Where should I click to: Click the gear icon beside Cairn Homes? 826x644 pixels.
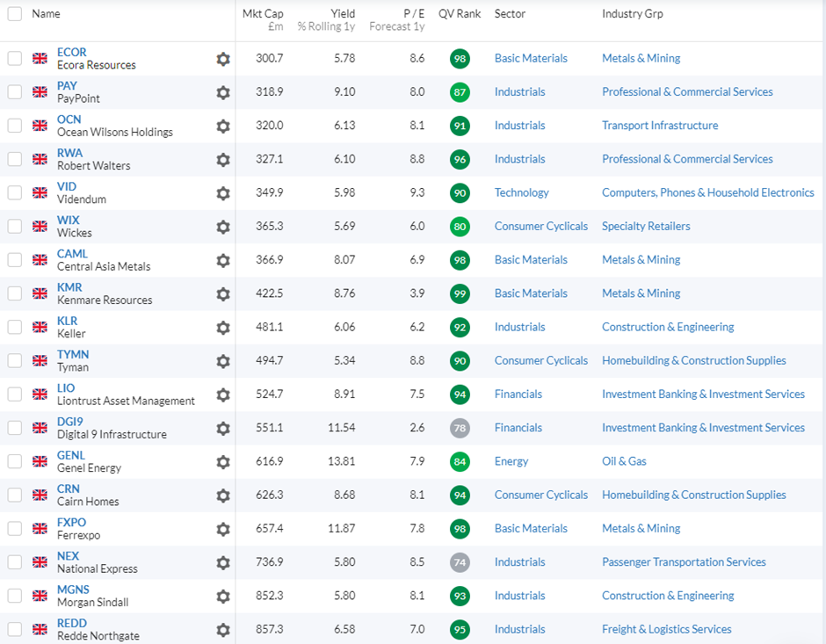coord(223,496)
